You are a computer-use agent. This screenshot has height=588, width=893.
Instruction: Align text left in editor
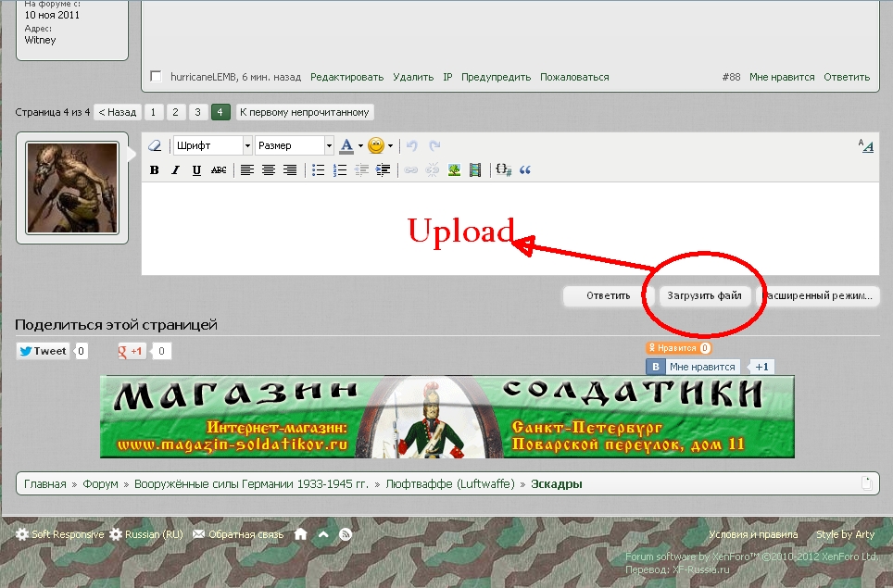(246, 169)
